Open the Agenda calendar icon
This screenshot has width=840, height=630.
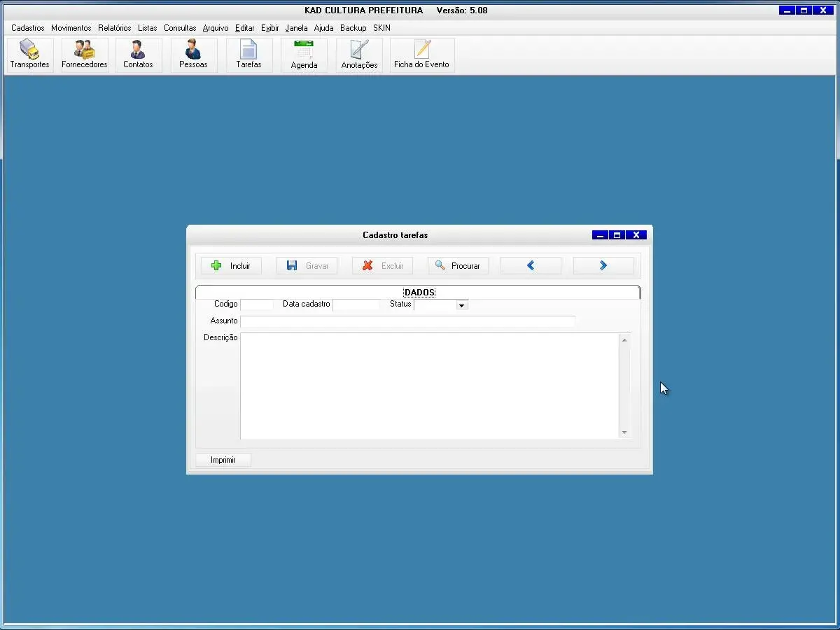coord(304,55)
